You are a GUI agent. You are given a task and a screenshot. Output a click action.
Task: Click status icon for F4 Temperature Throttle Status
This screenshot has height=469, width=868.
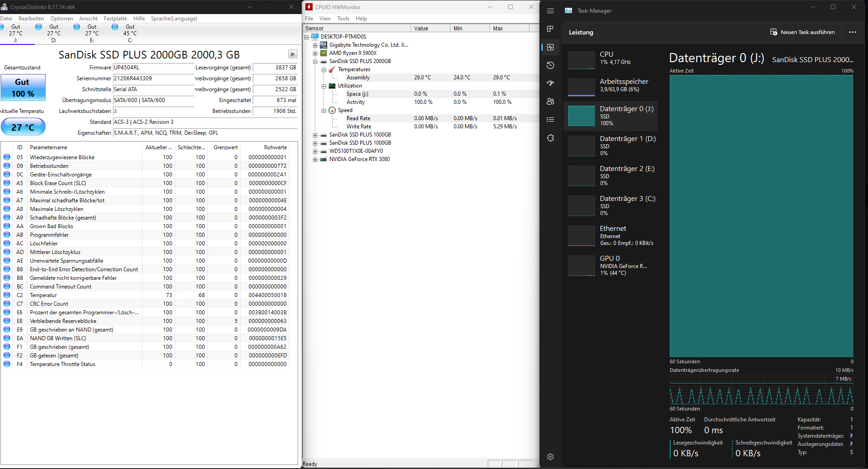(x=7, y=364)
